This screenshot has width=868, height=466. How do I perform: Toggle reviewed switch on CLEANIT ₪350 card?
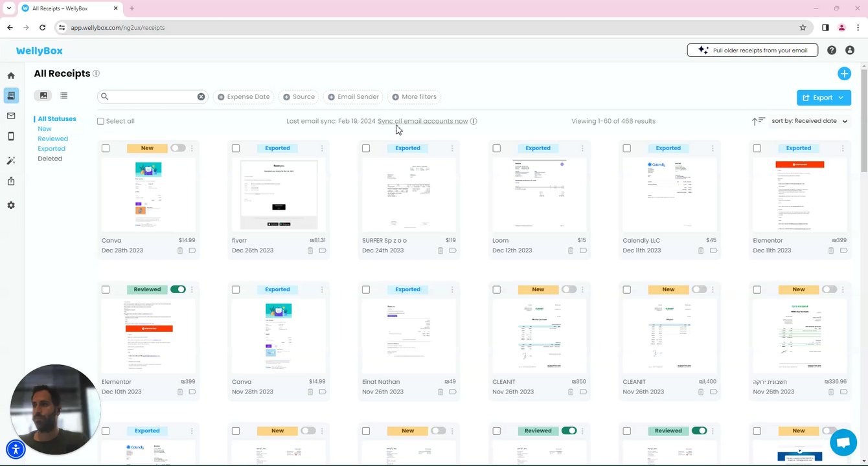tap(569, 289)
